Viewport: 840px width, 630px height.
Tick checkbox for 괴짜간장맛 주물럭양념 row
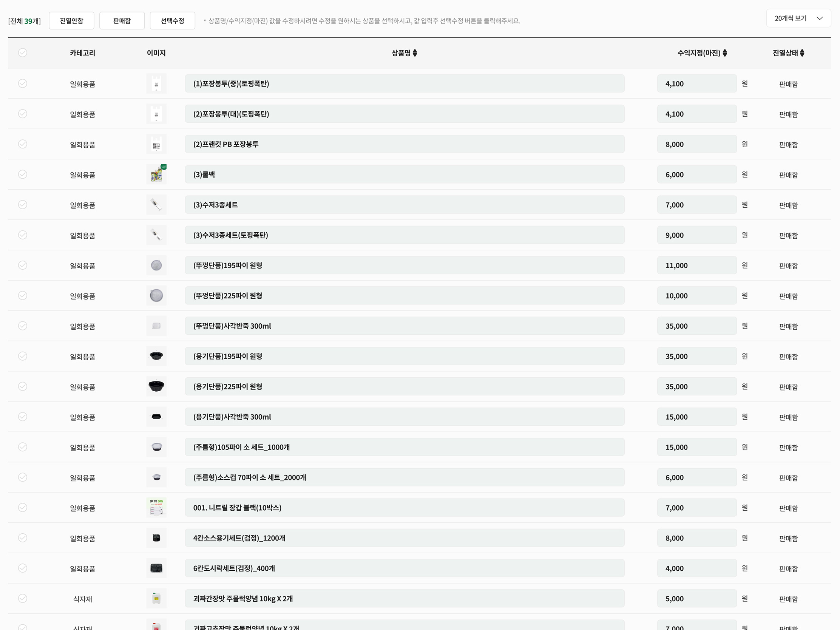click(23, 599)
